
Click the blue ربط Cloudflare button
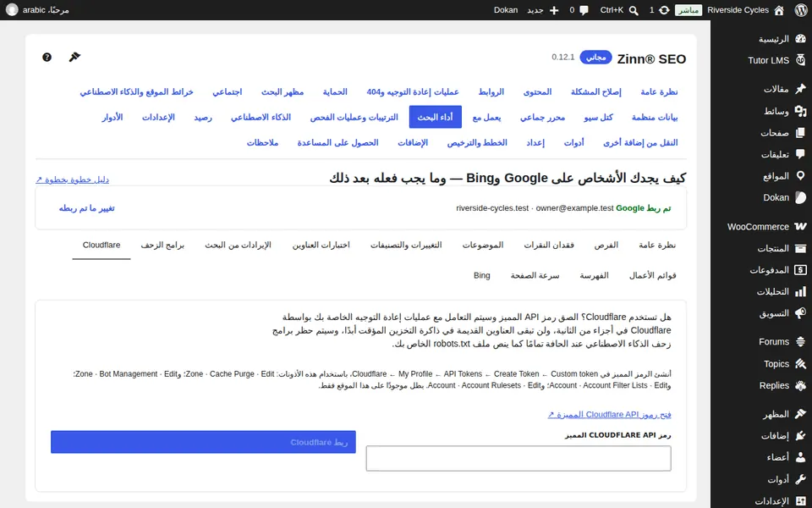tap(203, 442)
